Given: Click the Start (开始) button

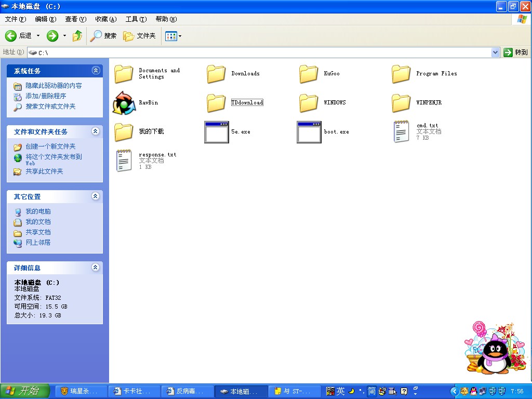Looking at the screenshot, I should (x=25, y=391).
